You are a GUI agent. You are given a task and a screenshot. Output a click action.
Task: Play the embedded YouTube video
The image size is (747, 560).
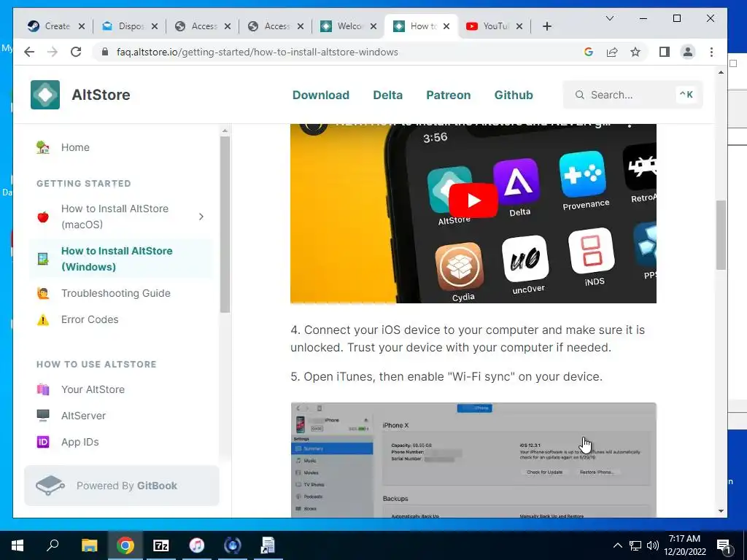(473, 201)
